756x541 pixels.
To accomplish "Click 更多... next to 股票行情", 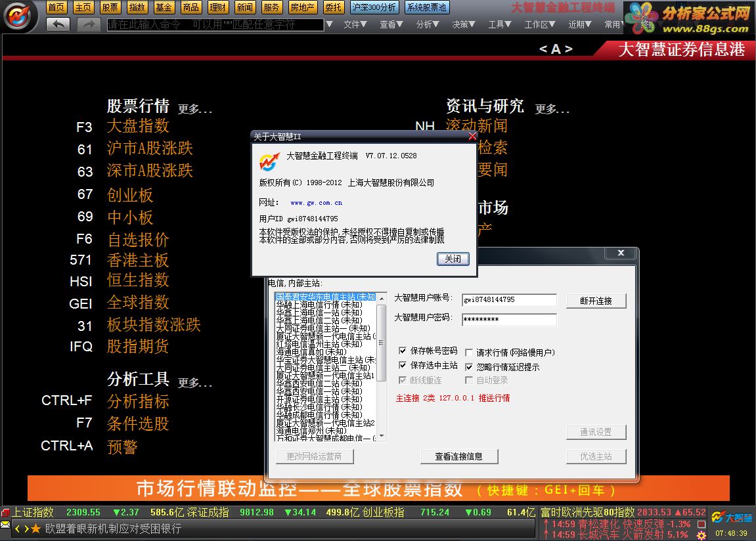I will (x=195, y=109).
